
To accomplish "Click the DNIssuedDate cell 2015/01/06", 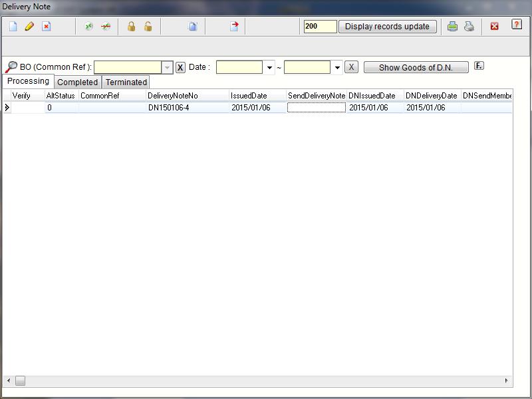I will click(x=375, y=108).
